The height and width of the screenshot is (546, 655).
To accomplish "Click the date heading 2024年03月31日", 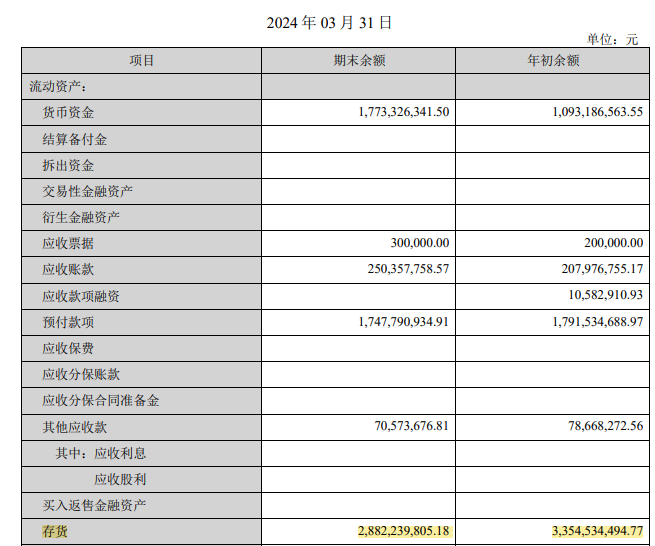I will pos(329,22).
